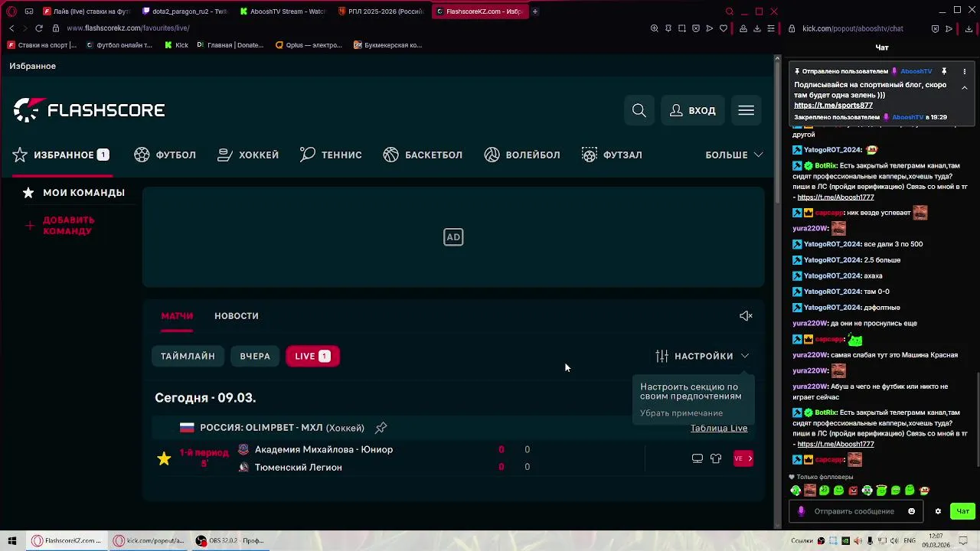Viewport: 980px width, 551px height.
Task: Collapse the pinned chat message chevron
Action: [965, 88]
